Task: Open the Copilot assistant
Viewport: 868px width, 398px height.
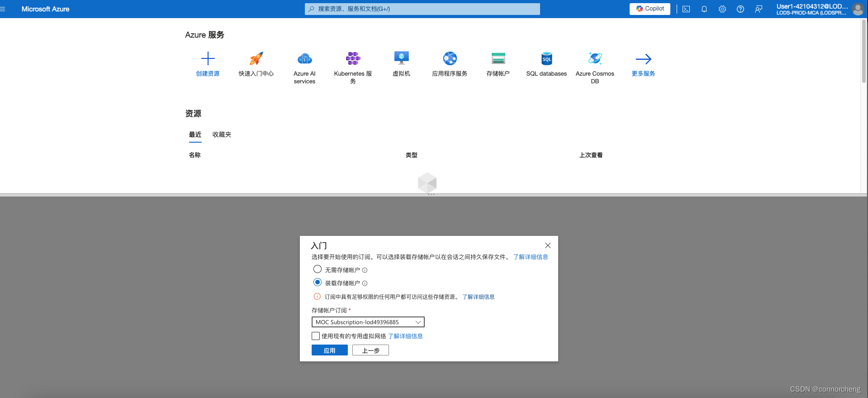Action: [x=650, y=9]
